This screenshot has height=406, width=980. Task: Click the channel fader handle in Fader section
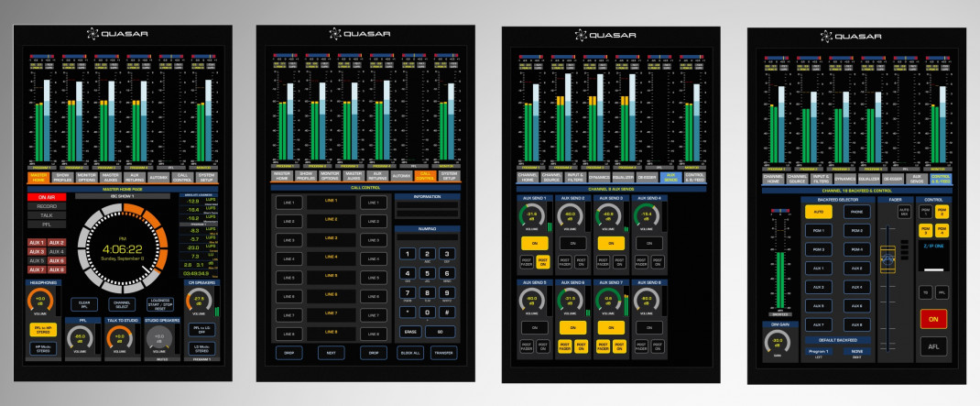click(887, 260)
